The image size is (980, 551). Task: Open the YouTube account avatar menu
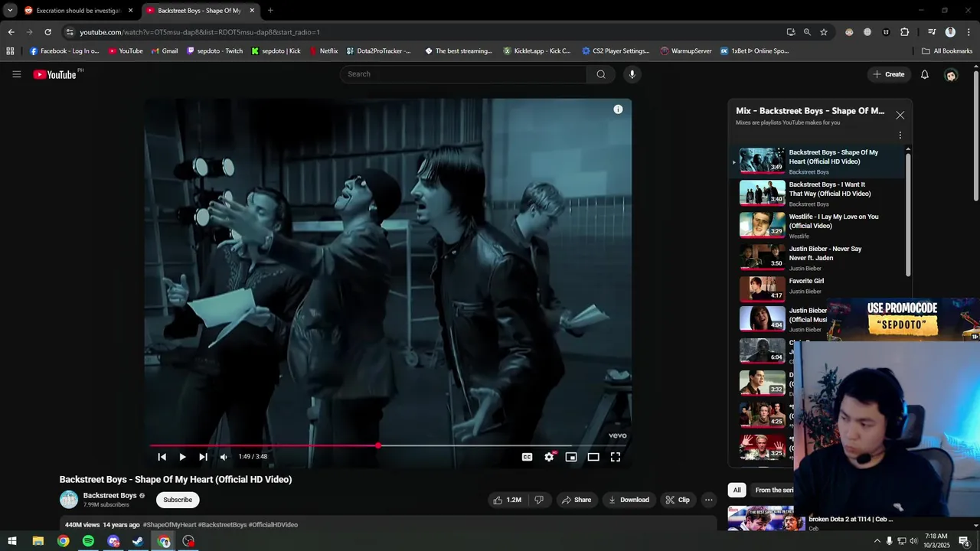point(951,75)
